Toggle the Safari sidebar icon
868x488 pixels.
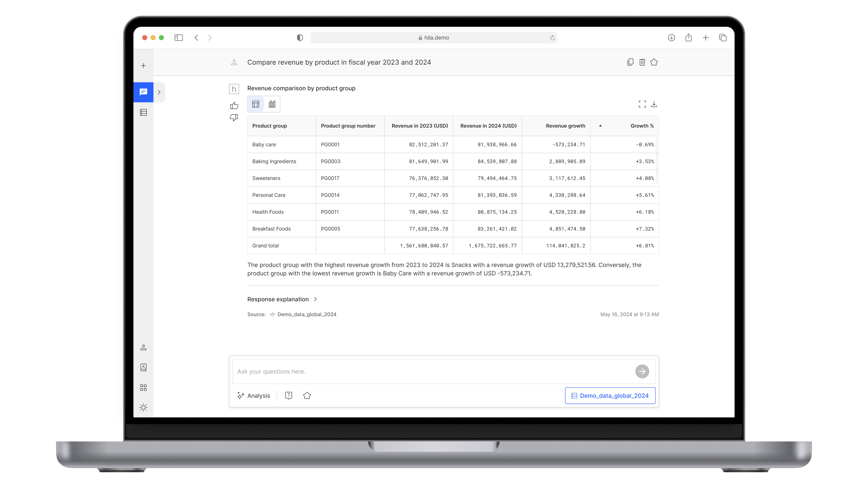click(x=179, y=38)
